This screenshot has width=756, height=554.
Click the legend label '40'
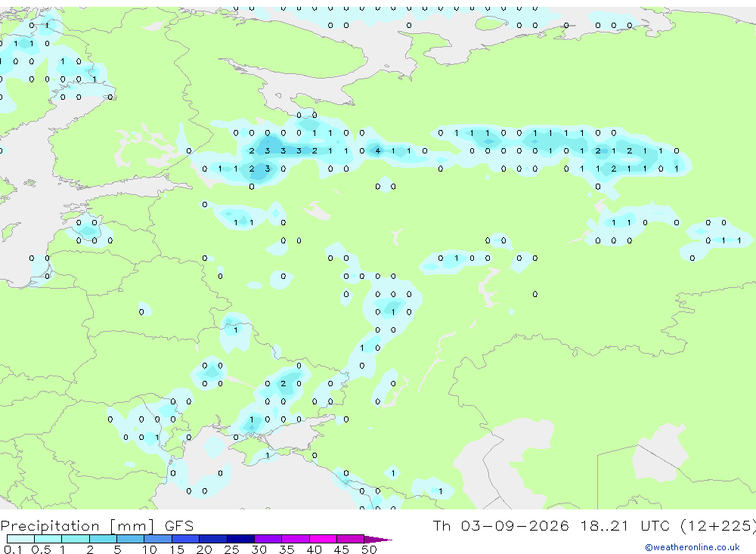click(314, 549)
